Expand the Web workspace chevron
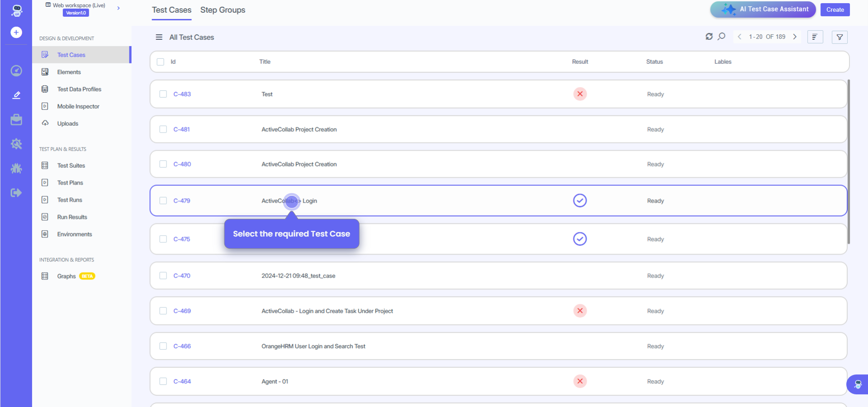868x407 pixels. 119,8
